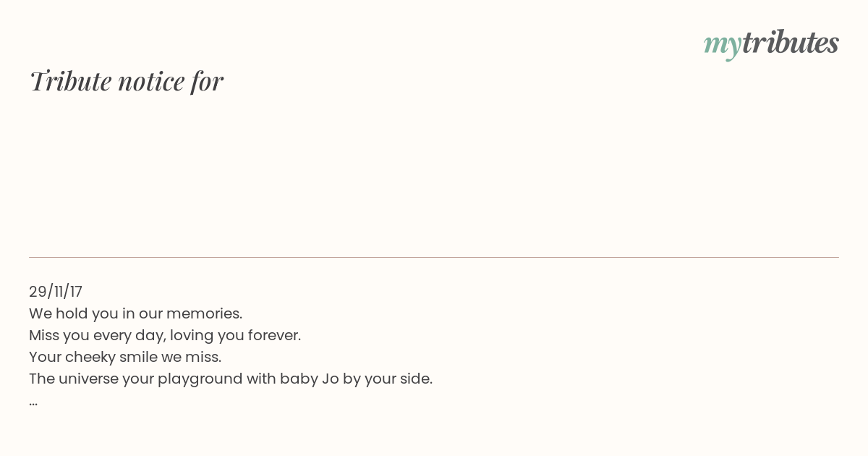This screenshot has height=456, width=868.
Task: Click the mytributes logo
Action: coord(771,43)
